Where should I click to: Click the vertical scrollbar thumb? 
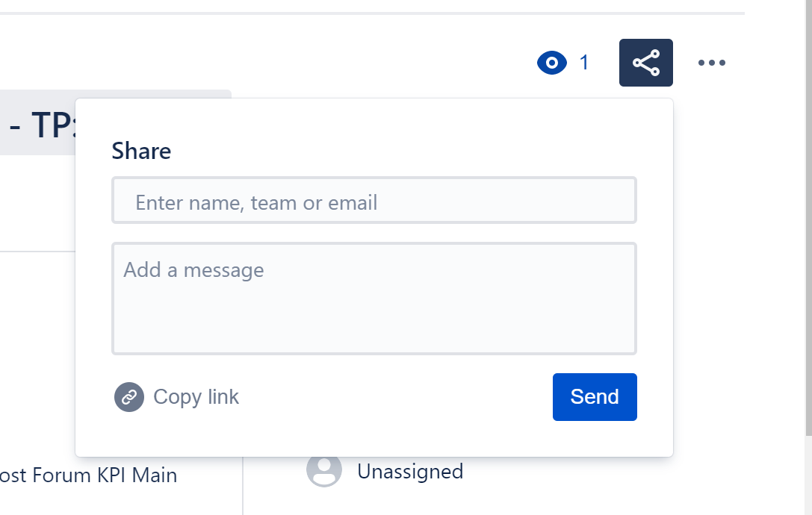[808, 217]
